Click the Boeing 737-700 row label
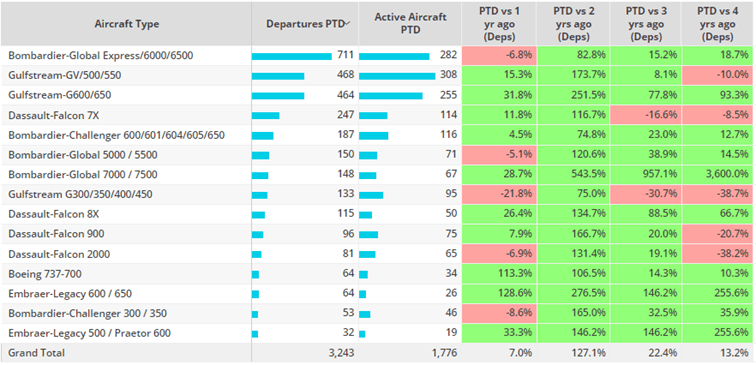756x365 pixels. [x=45, y=274]
